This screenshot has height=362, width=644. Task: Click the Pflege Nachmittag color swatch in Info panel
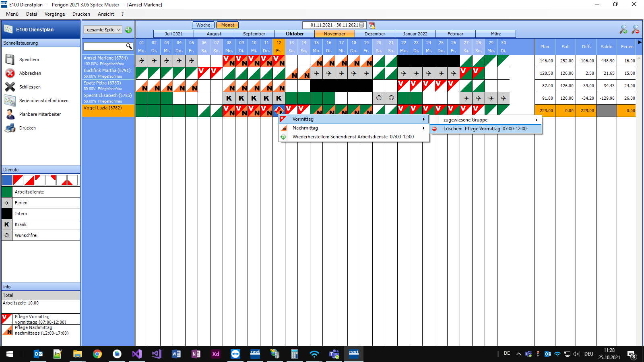(6, 330)
